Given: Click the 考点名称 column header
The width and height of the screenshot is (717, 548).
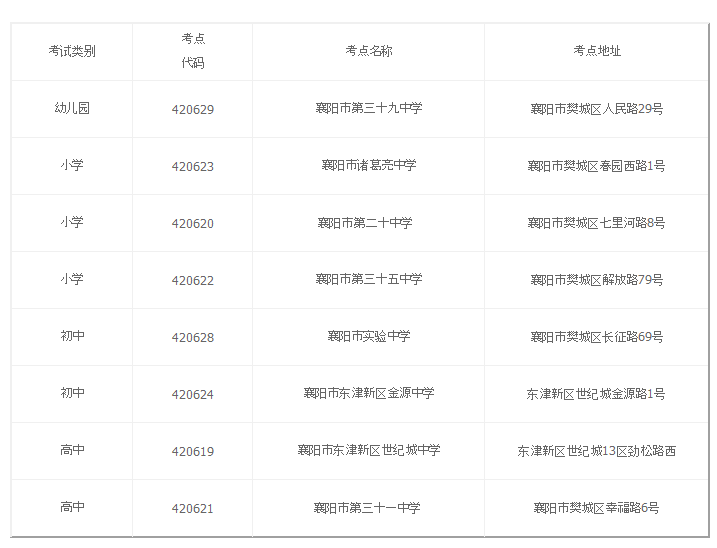Looking at the screenshot, I should coord(368,51).
